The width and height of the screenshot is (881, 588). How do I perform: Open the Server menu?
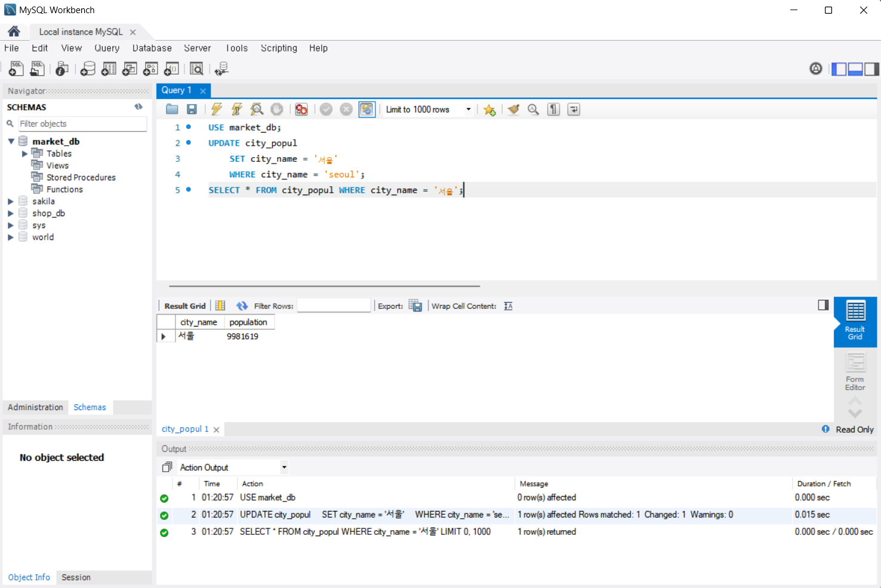click(x=197, y=48)
